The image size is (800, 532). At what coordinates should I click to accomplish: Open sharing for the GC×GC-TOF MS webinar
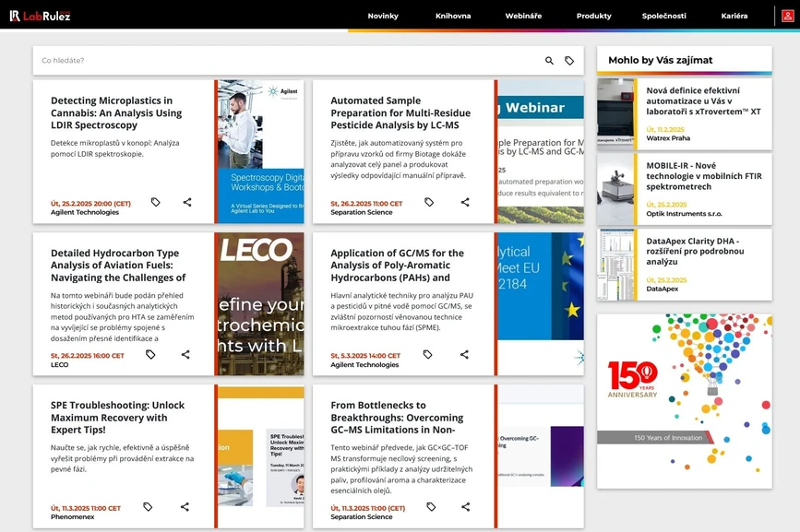(465, 506)
